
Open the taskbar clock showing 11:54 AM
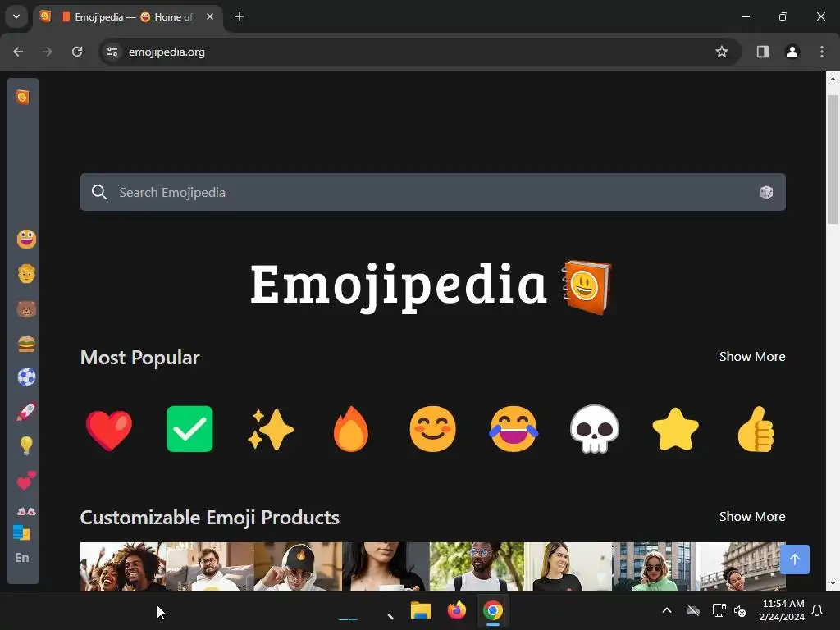click(x=782, y=610)
